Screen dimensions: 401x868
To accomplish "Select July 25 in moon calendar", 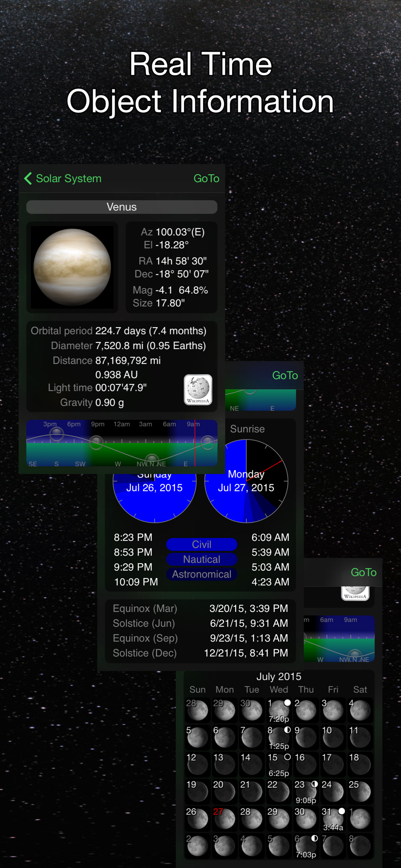I will (360, 792).
